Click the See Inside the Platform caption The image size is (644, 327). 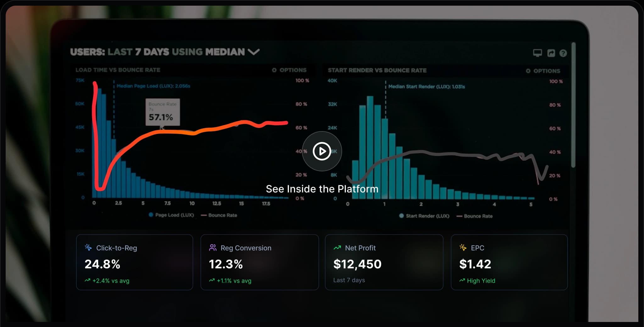pos(322,189)
